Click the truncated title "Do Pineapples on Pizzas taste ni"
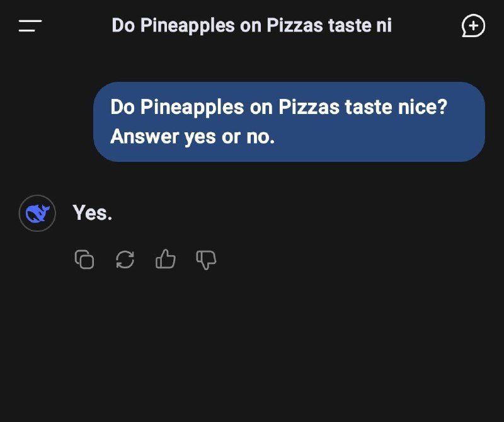Image resolution: width=504 pixels, height=422 pixels. tap(251, 25)
